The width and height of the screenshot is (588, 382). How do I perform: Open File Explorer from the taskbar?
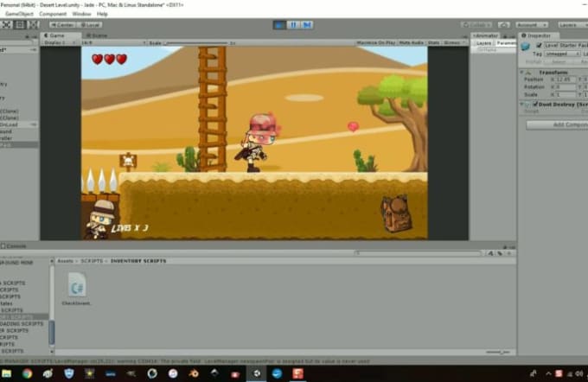click(x=7, y=373)
